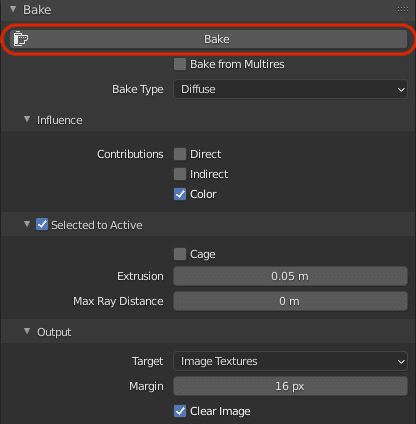
Task: Click the Target dropdown chevron arrow
Action: 401,362
